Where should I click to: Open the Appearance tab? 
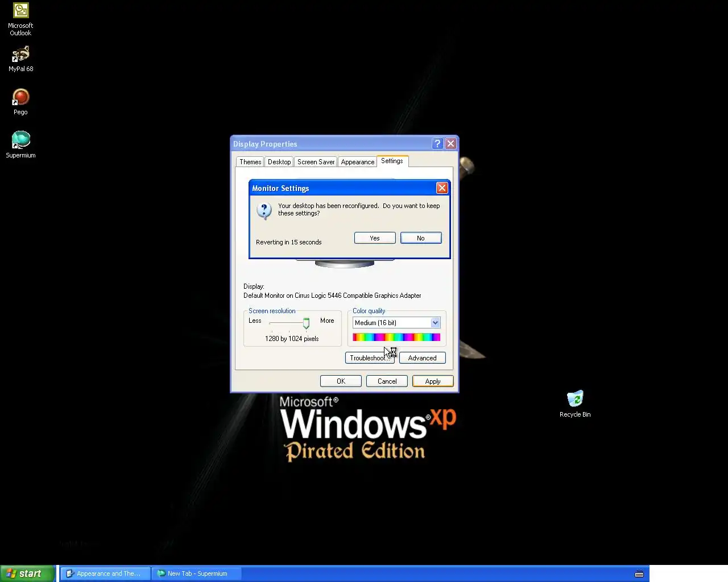point(358,162)
